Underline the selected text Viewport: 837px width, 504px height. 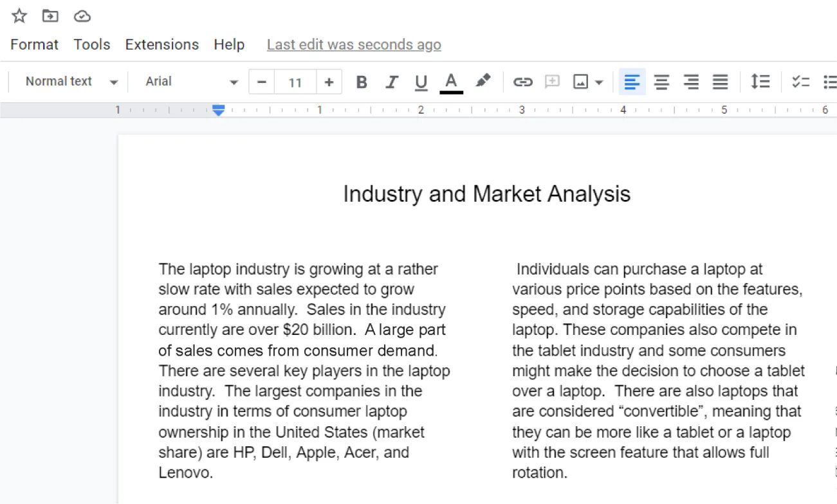pyautogui.click(x=421, y=82)
